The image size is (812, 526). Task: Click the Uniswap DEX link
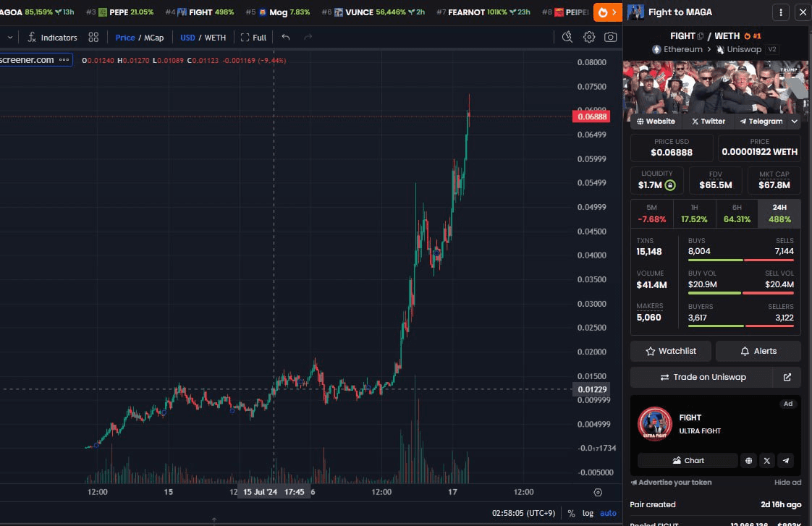click(x=739, y=49)
